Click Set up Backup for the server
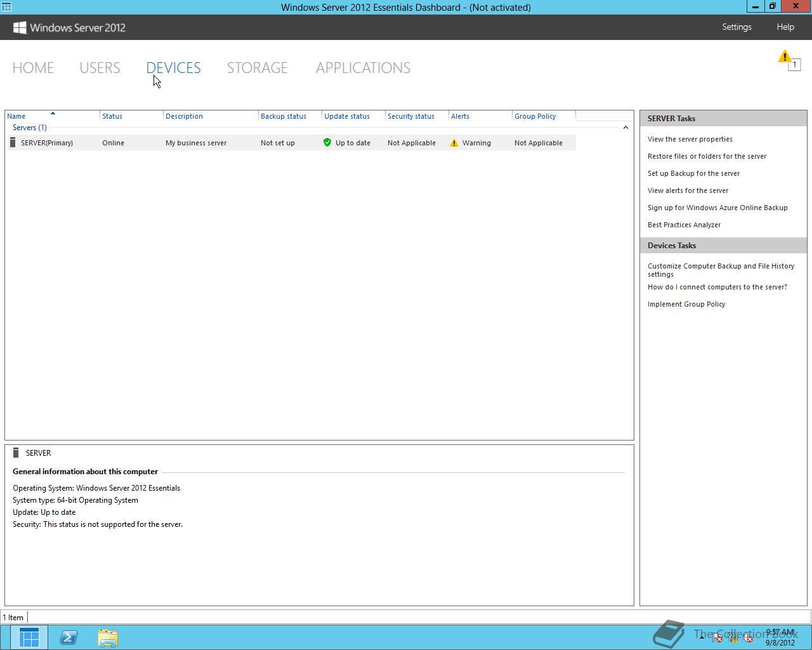This screenshot has width=812, height=650. pos(693,173)
